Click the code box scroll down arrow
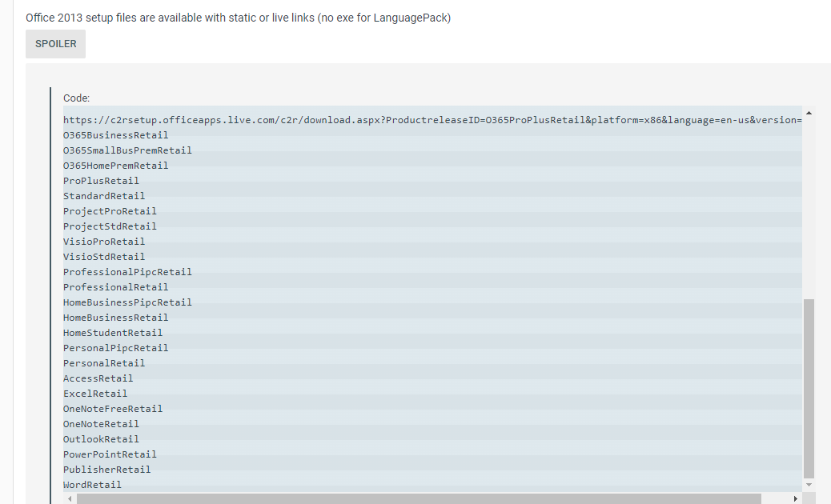The width and height of the screenshot is (831, 504). (x=809, y=484)
